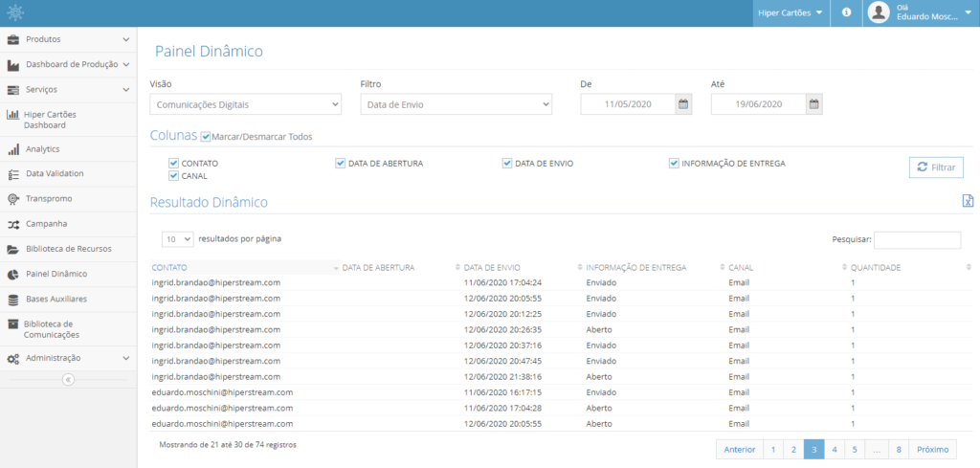
Task: Click the Filtrar button
Action: click(x=936, y=167)
